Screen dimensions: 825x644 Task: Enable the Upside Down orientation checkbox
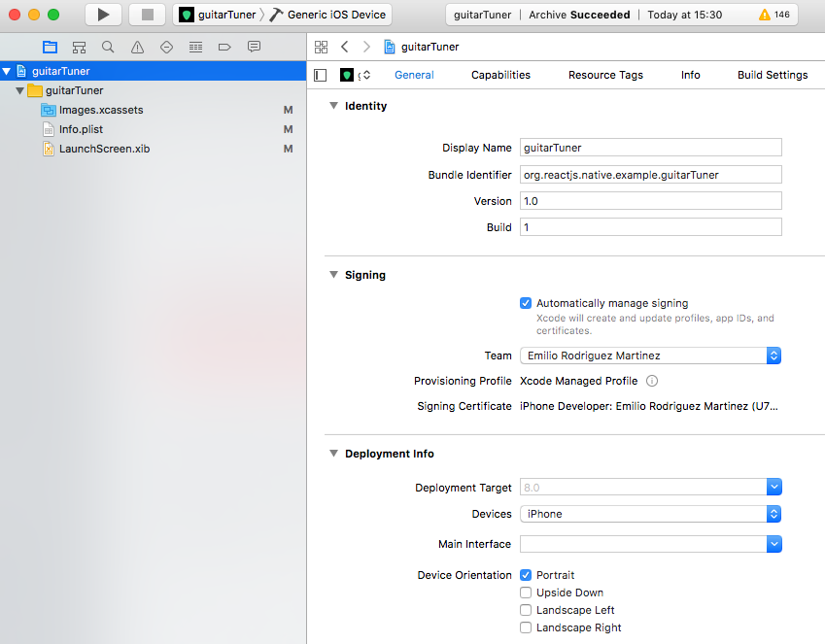pos(526,593)
